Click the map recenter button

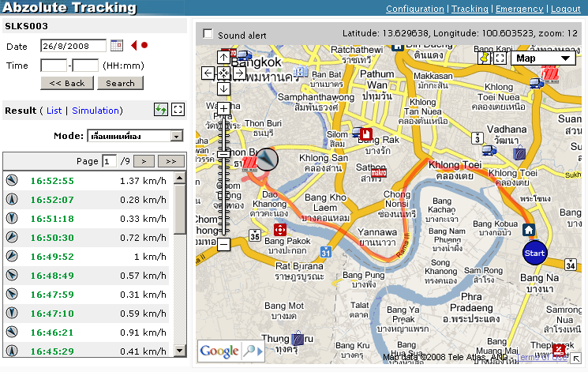[x=223, y=73]
